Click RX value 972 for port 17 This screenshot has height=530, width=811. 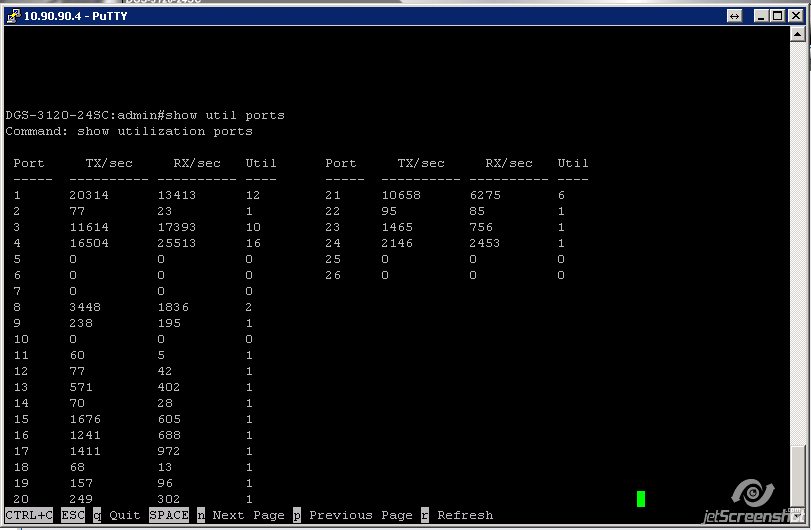tap(169, 451)
